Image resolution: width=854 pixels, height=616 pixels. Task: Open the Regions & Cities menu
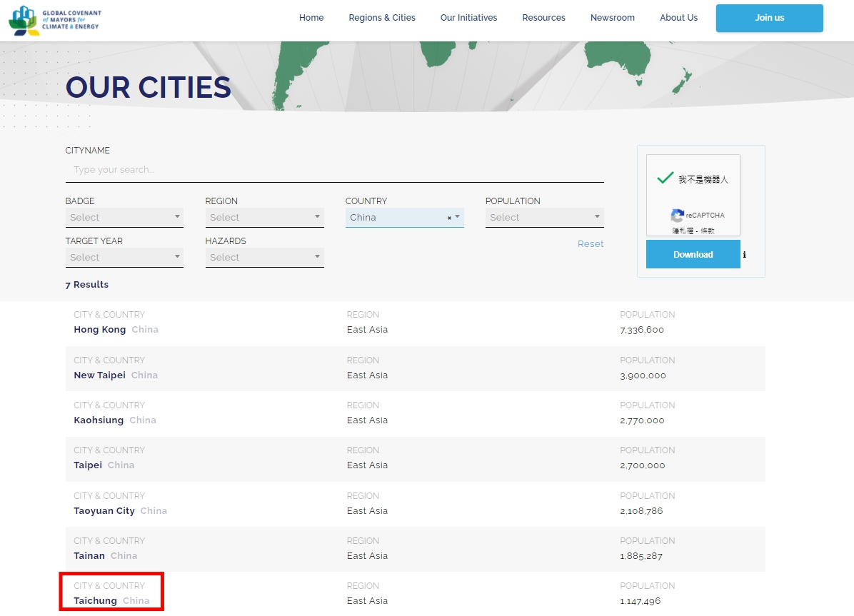382,18
